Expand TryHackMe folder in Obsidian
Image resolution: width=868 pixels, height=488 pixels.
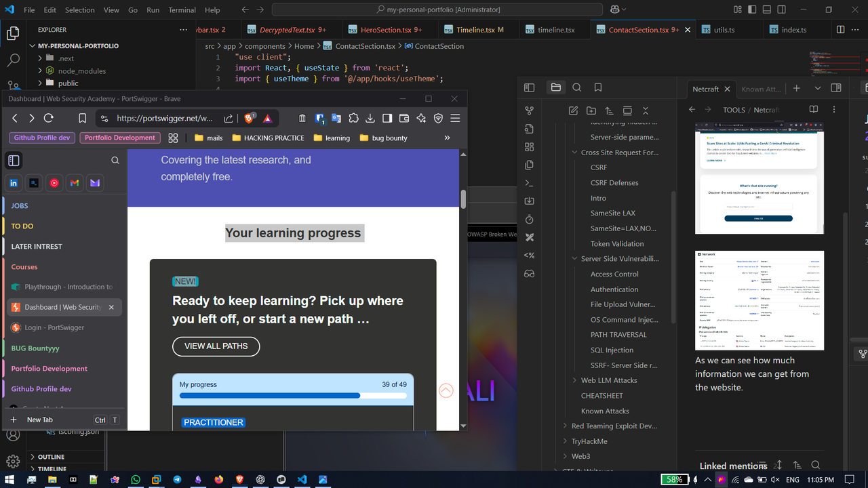(x=566, y=441)
